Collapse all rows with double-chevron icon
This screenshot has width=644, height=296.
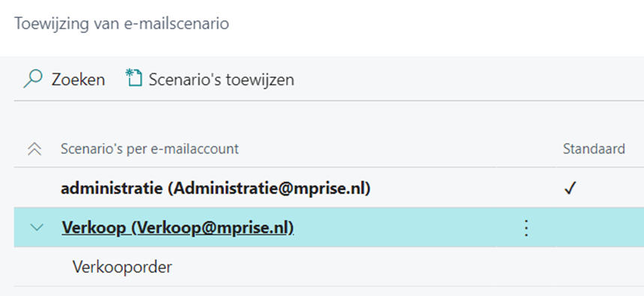pos(34,149)
